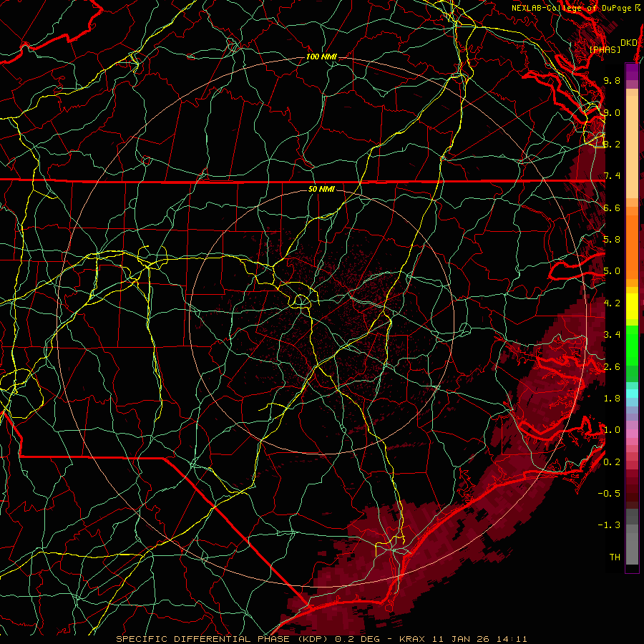Click the 5.0 value on the scale

tap(612, 271)
